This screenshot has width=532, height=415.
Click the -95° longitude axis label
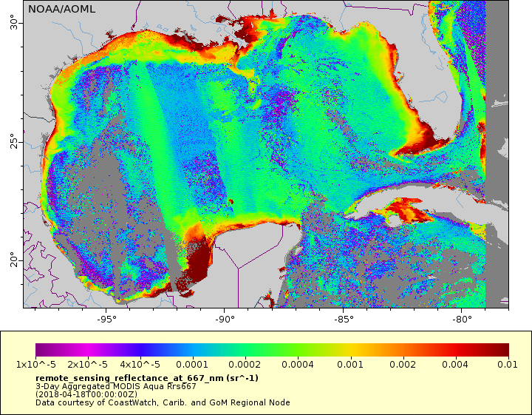click(x=106, y=320)
